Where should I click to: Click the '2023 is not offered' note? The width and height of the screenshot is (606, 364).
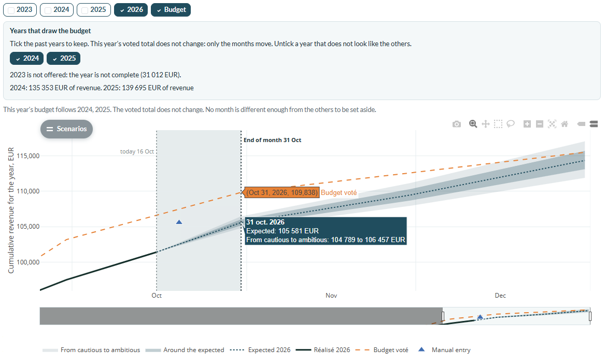point(95,75)
